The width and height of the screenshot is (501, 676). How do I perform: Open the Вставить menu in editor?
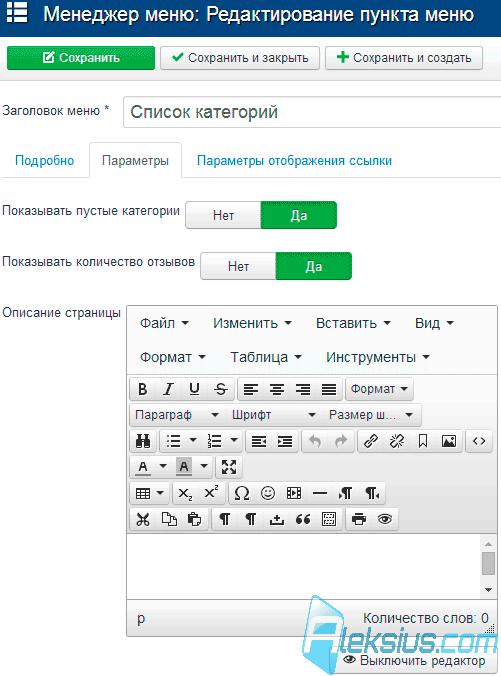pyautogui.click(x=353, y=323)
